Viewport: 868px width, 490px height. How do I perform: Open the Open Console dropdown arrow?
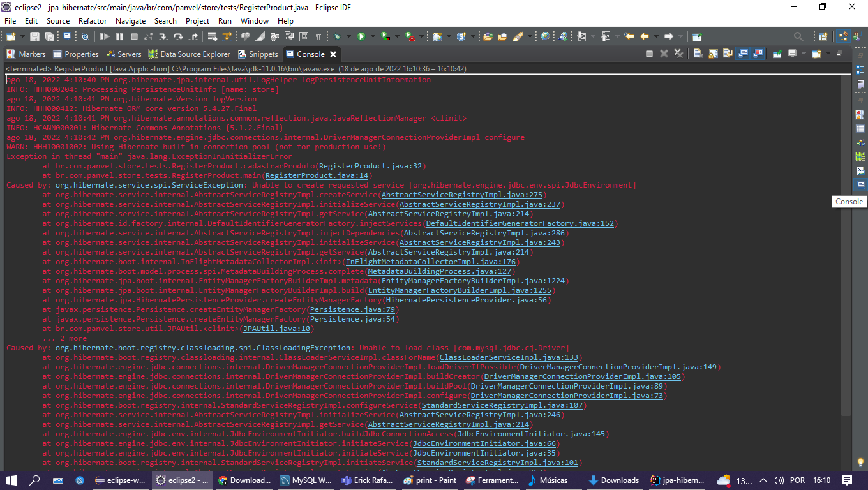[828, 54]
